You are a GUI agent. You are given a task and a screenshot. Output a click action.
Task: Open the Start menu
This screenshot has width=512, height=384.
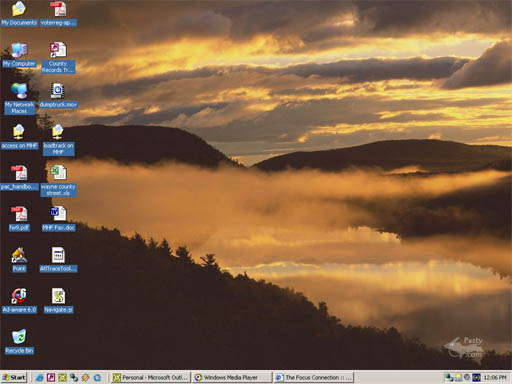pos(14,377)
